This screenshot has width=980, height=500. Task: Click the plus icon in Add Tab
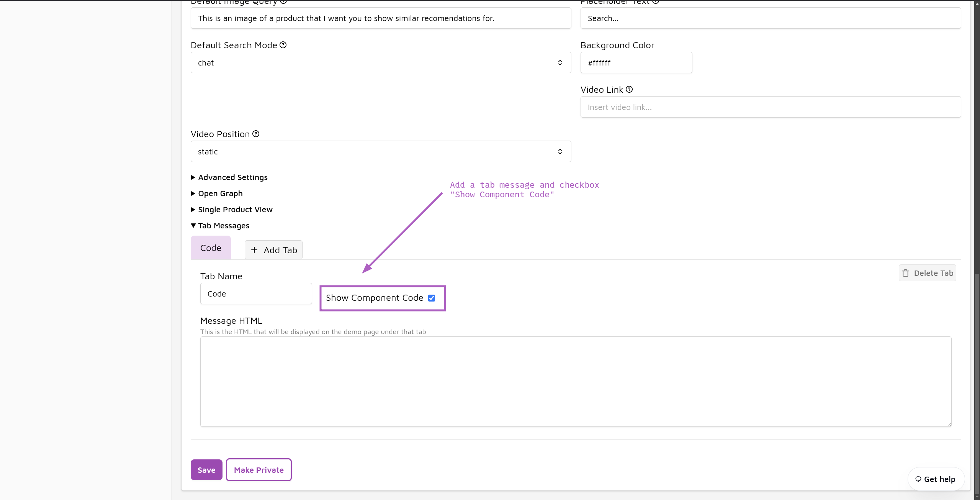pyautogui.click(x=254, y=250)
